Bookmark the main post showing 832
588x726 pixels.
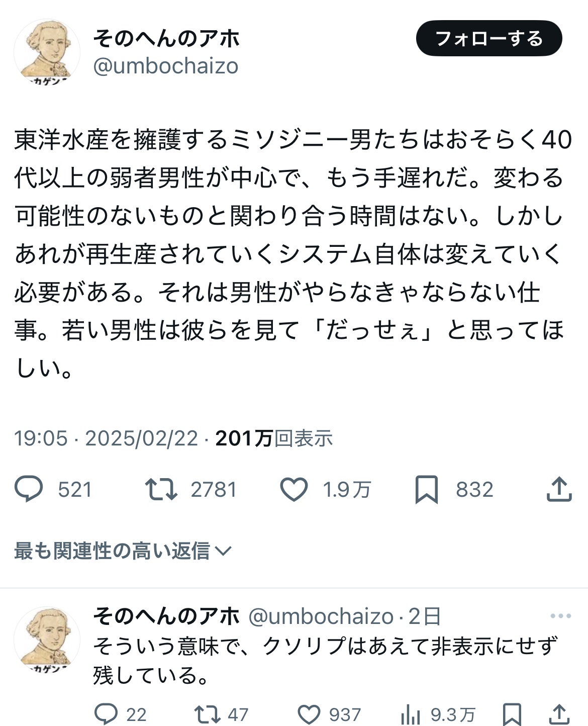[427, 489]
